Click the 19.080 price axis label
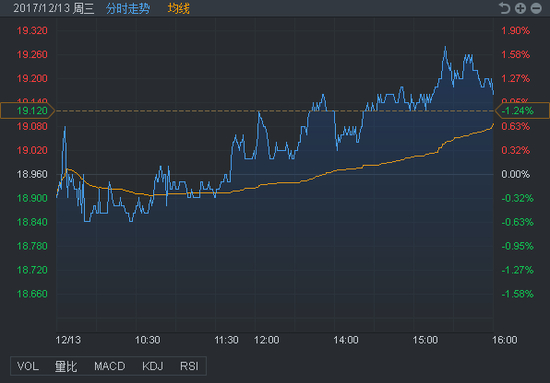The image size is (550, 383). [32, 126]
